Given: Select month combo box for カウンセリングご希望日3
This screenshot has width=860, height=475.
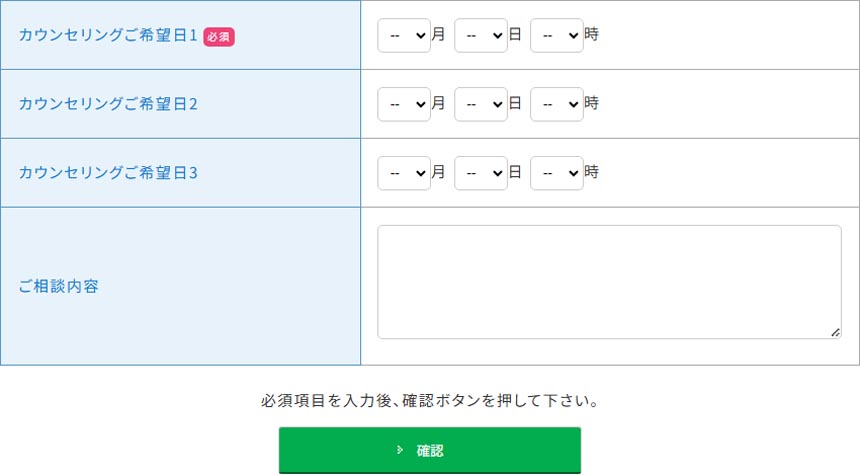Looking at the screenshot, I should pyautogui.click(x=404, y=173).
